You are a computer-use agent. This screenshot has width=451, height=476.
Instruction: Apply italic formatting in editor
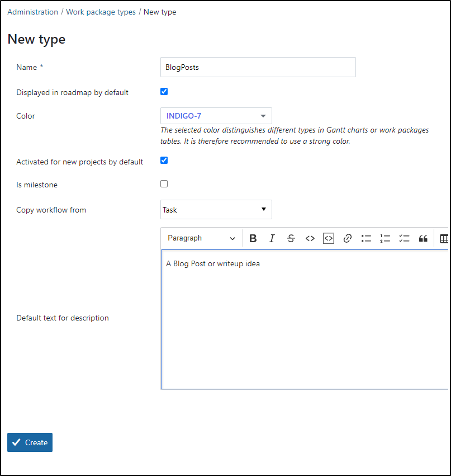point(272,238)
